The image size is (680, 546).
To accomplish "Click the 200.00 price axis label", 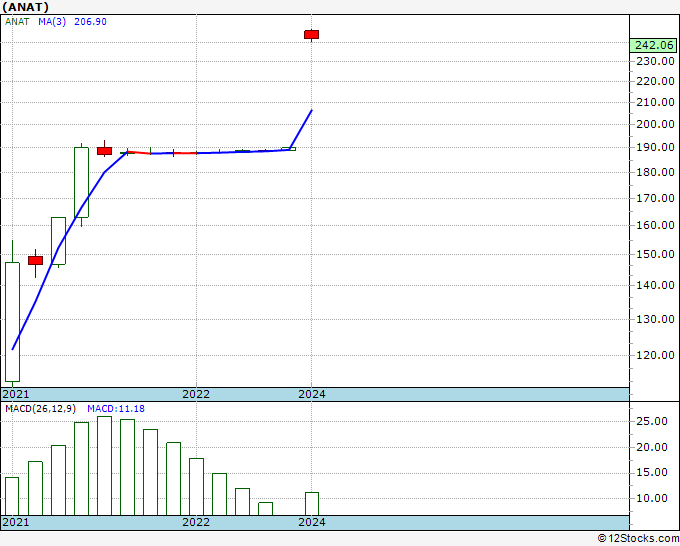I will point(655,124).
